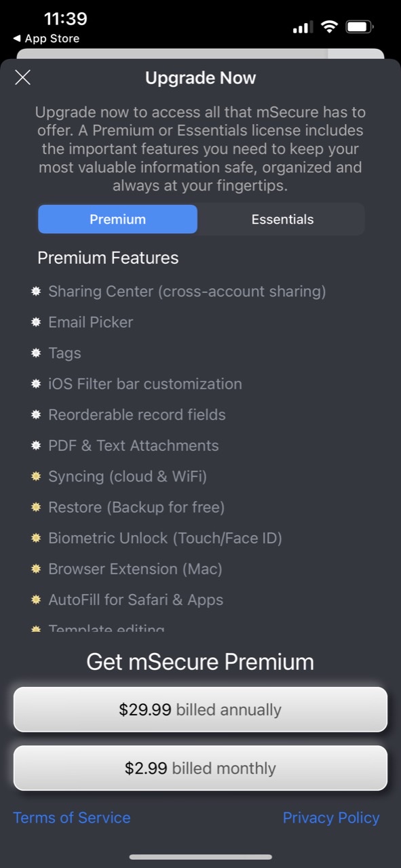This screenshot has height=868, width=401.
Task: Click the star icon near Browser Extension (Mac)
Action: click(x=36, y=568)
